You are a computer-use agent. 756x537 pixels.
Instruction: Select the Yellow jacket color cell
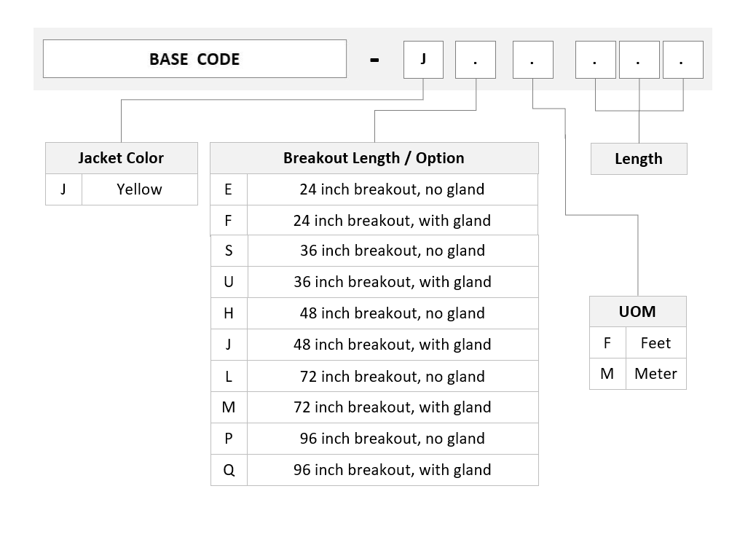pyautogui.click(x=140, y=189)
